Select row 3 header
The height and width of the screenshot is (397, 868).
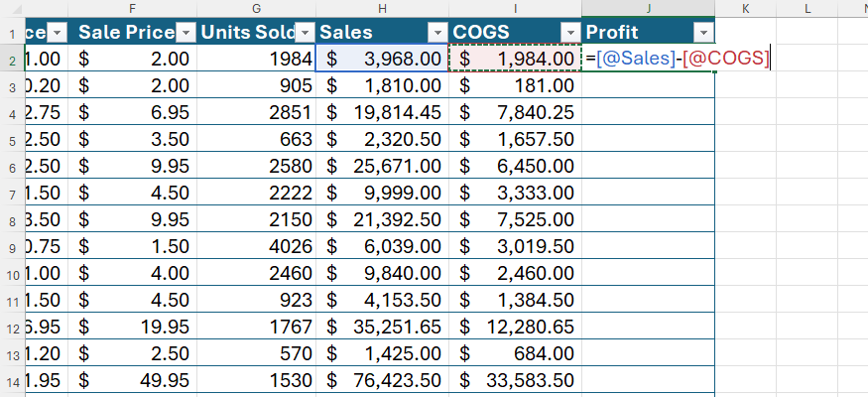tap(12, 85)
